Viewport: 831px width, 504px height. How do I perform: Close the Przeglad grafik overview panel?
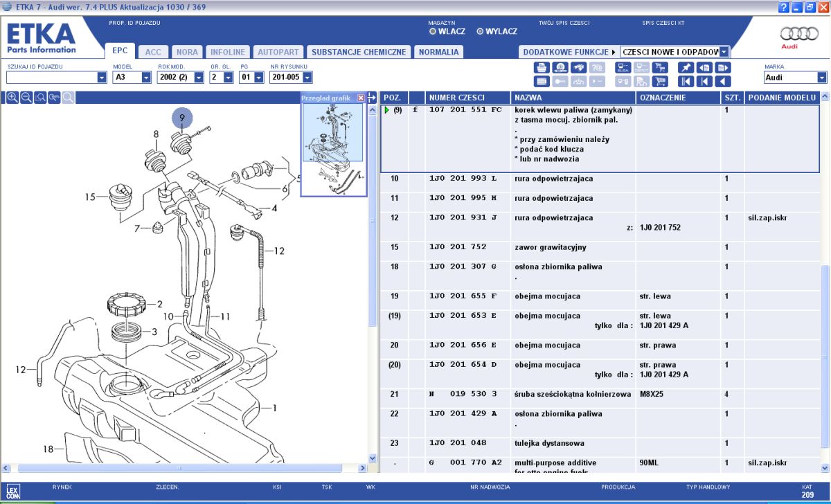pyautogui.click(x=361, y=98)
